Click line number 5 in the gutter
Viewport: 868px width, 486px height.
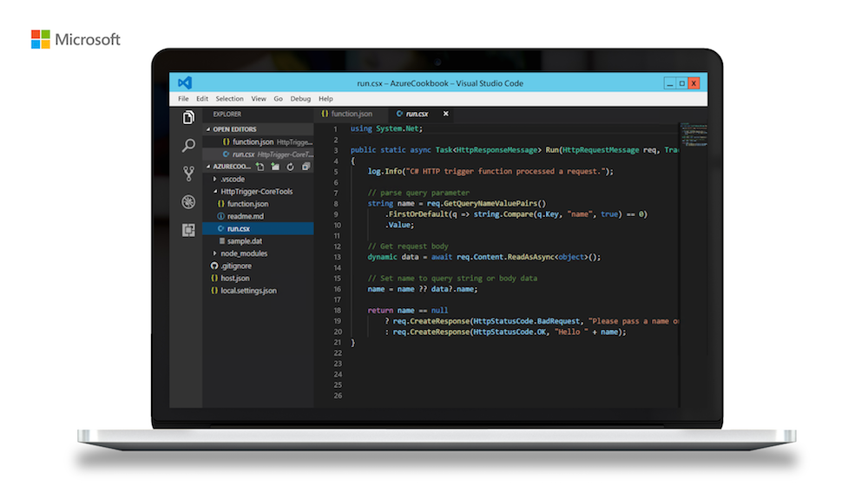coord(335,172)
